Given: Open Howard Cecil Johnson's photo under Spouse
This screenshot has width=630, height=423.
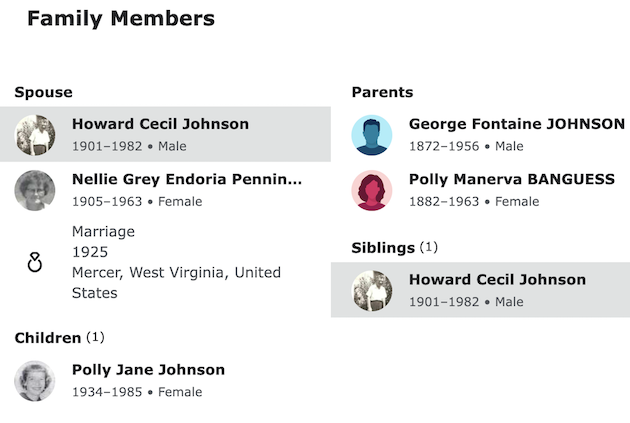Looking at the screenshot, I should point(35,135).
